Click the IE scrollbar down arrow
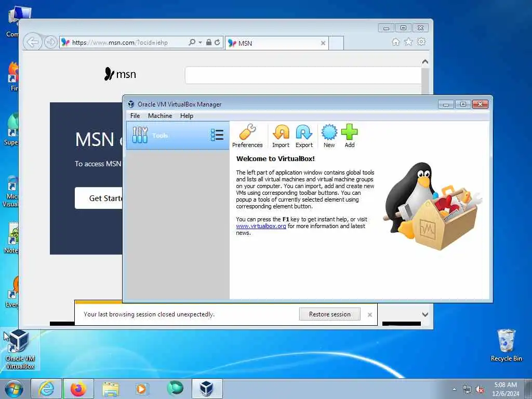This screenshot has height=399, width=532. pyautogui.click(x=425, y=314)
